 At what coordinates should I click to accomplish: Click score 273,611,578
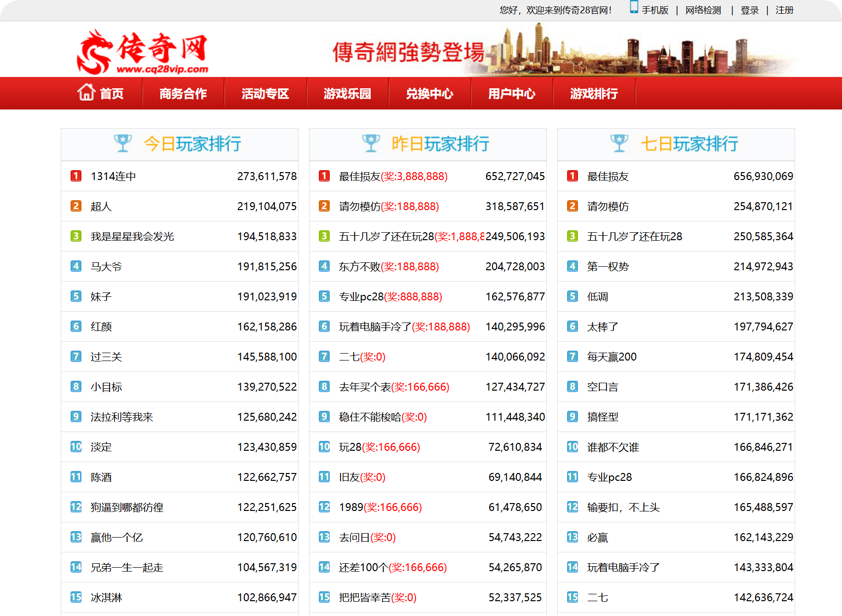coord(267,176)
